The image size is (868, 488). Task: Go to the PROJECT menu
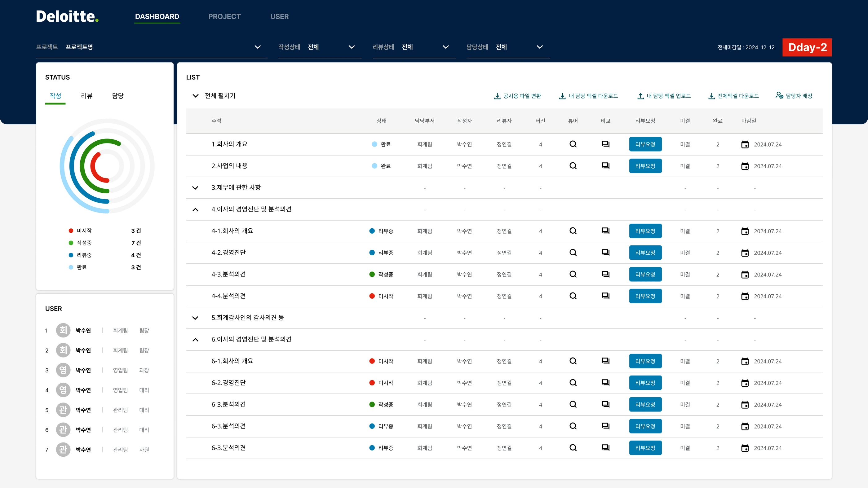224,16
